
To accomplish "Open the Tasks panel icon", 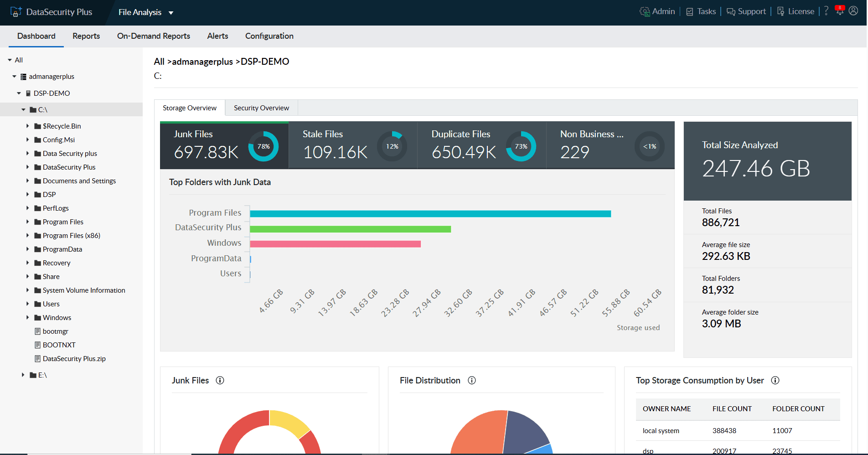I will click(690, 11).
